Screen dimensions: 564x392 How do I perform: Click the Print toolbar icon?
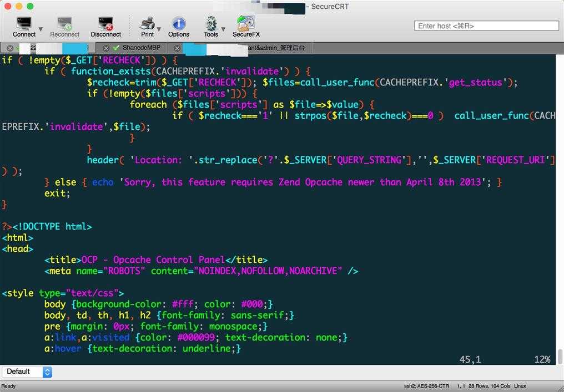point(147,27)
